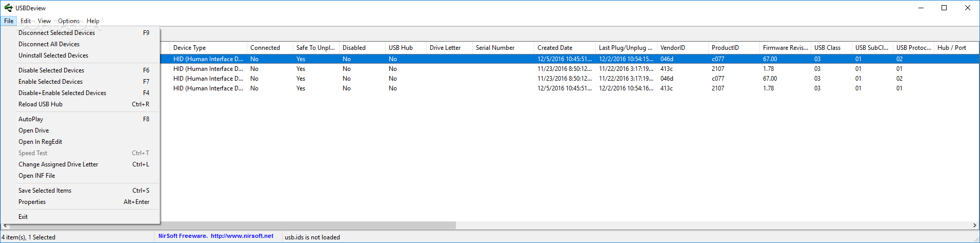Sort by ProductID column header
The image size is (980, 243).
pos(734,48)
